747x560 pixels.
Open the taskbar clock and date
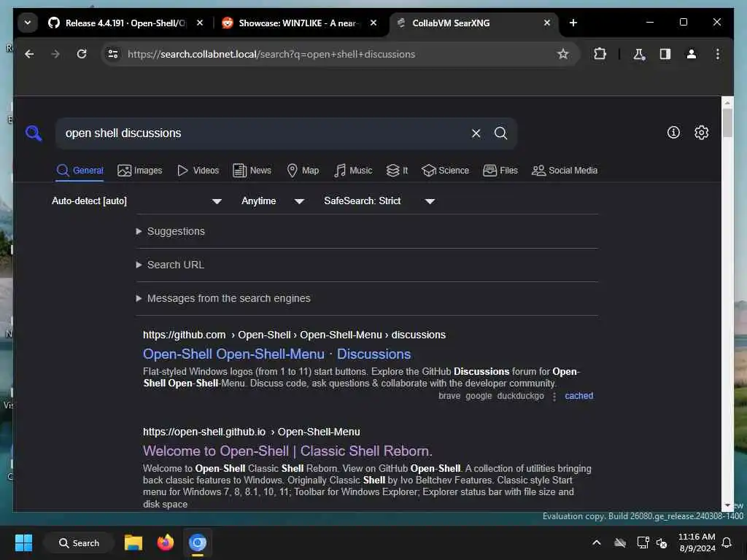697,542
